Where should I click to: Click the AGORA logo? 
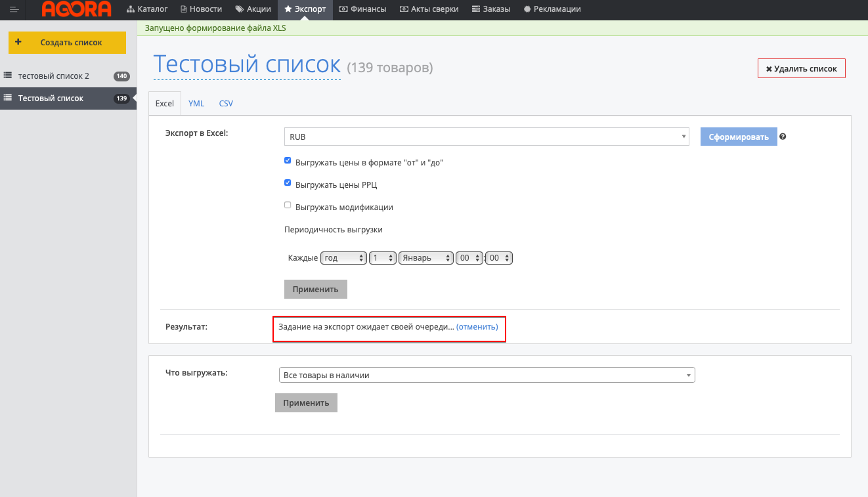(76, 9)
